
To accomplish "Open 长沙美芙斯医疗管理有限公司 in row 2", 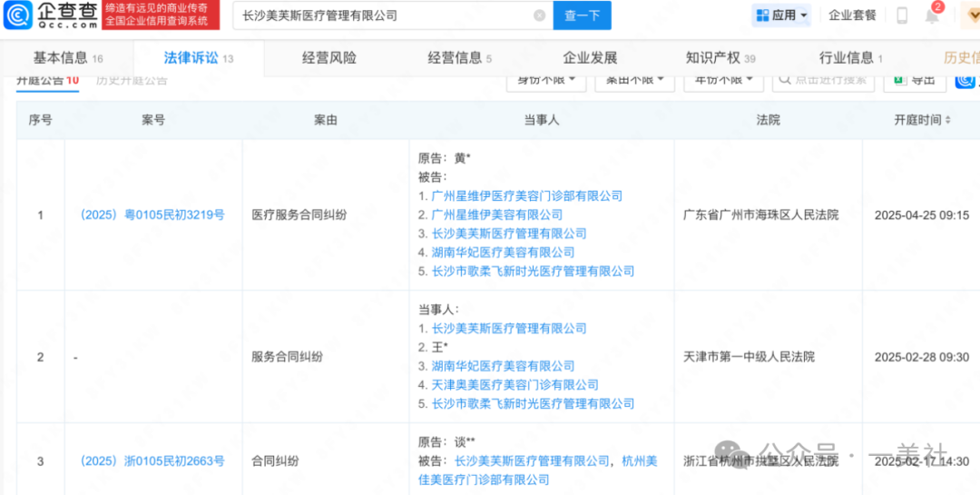I will (x=509, y=328).
